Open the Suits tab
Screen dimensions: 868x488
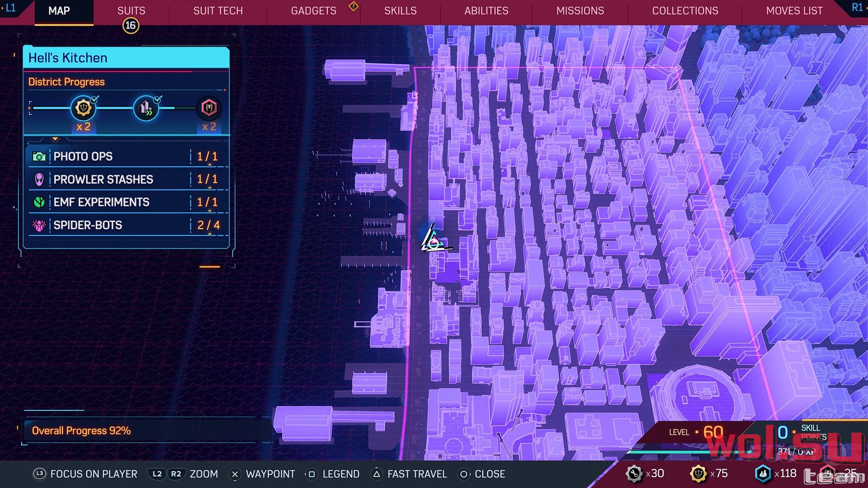click(131, 11)
